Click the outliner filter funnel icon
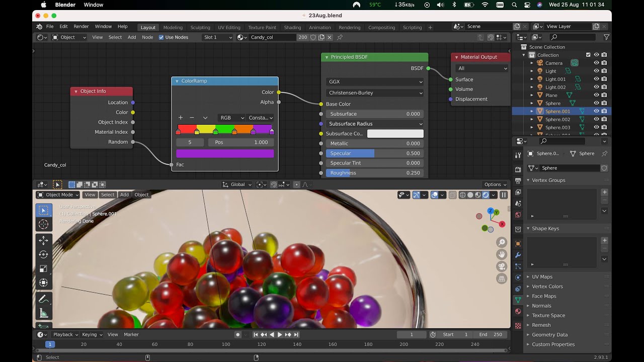 [x=606, y=37]
